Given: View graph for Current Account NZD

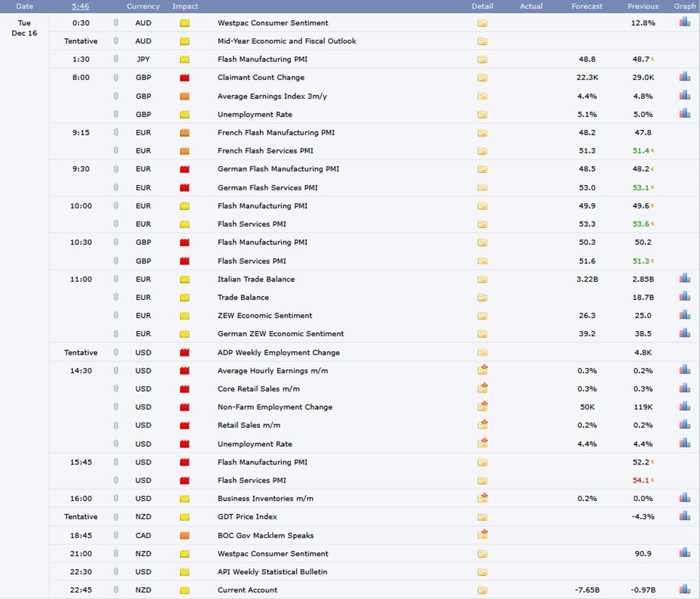Looking at the screenshot, I should [x=685, y=589].
